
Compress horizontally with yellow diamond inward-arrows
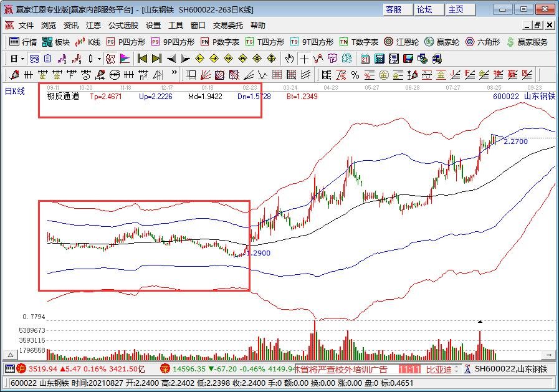point(243,59)
